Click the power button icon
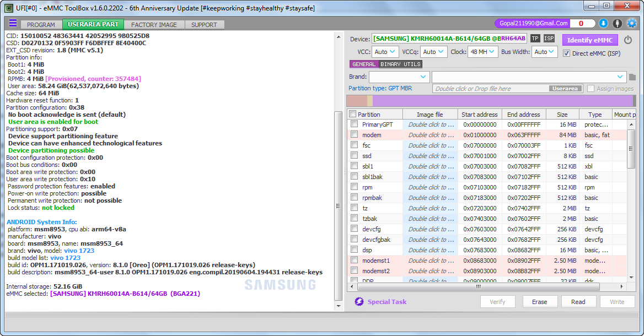This screenshot has width=644, height=336. point(627,40)
